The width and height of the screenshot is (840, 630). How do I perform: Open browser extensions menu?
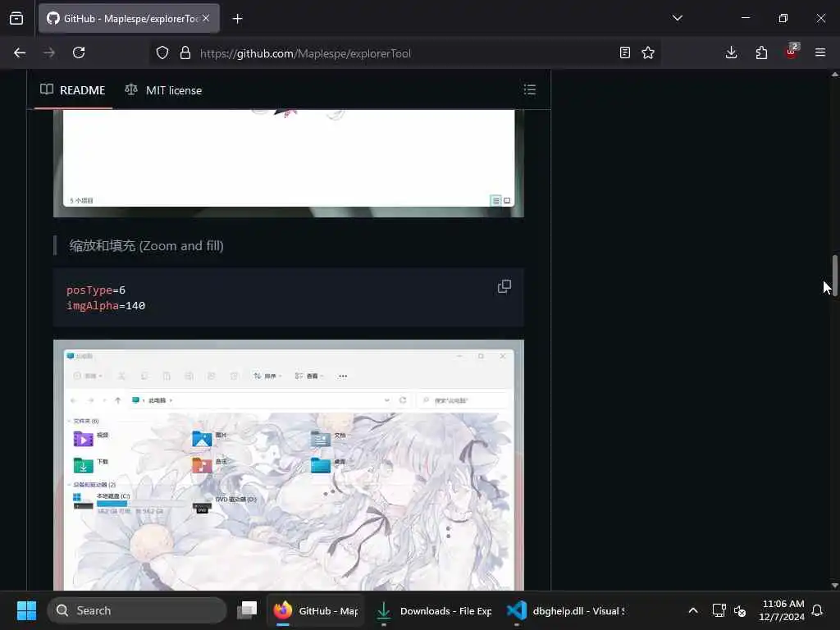point(761,52)
